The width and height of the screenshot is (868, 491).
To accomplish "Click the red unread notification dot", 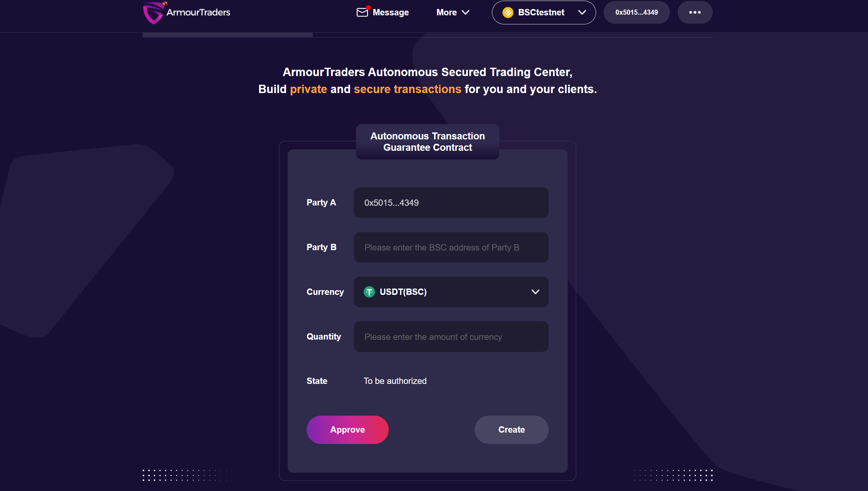I will [368, 8].
